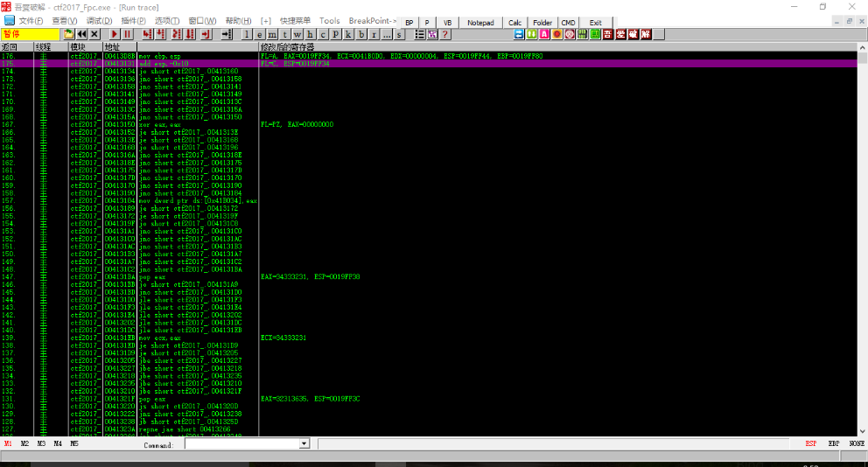Screen dimensions: 868x467
Task: Click the CMD button
Action: pos(568,22)
